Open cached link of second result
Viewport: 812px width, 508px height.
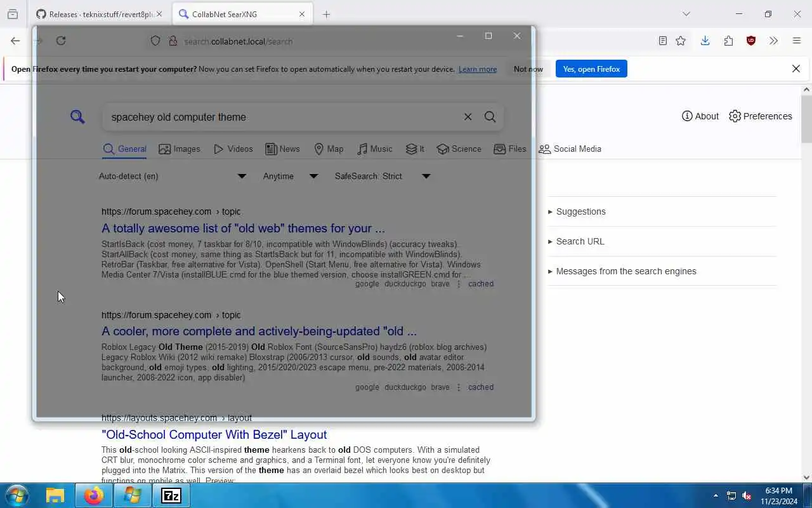(x=481, y=387)
